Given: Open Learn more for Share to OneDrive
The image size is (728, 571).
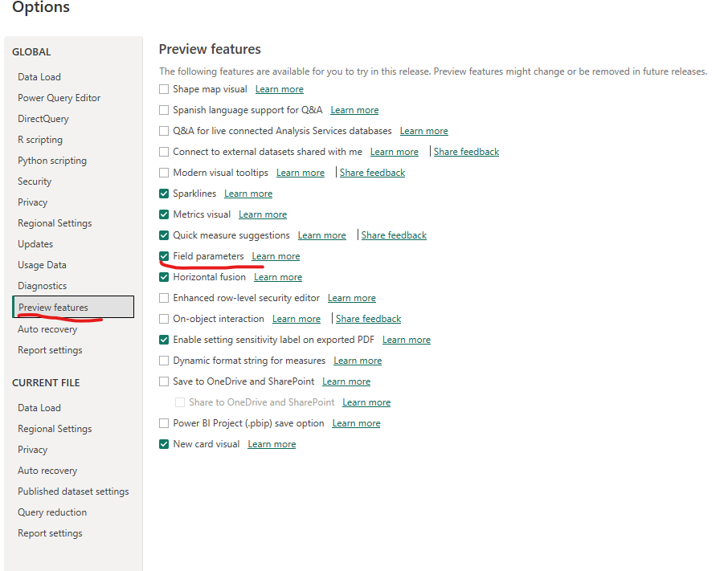Looking at the screenshot, I should [366, 402].
